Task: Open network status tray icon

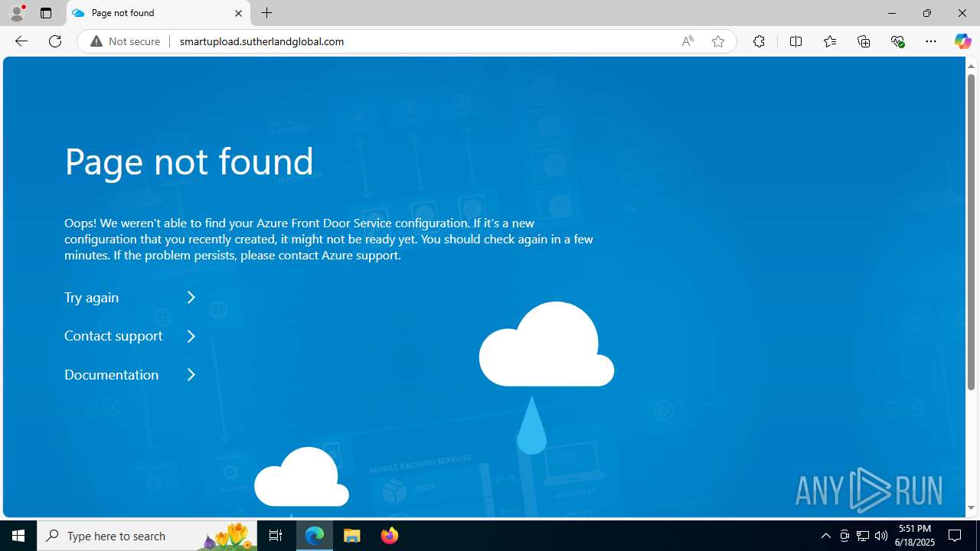Action: pos(863,536)
